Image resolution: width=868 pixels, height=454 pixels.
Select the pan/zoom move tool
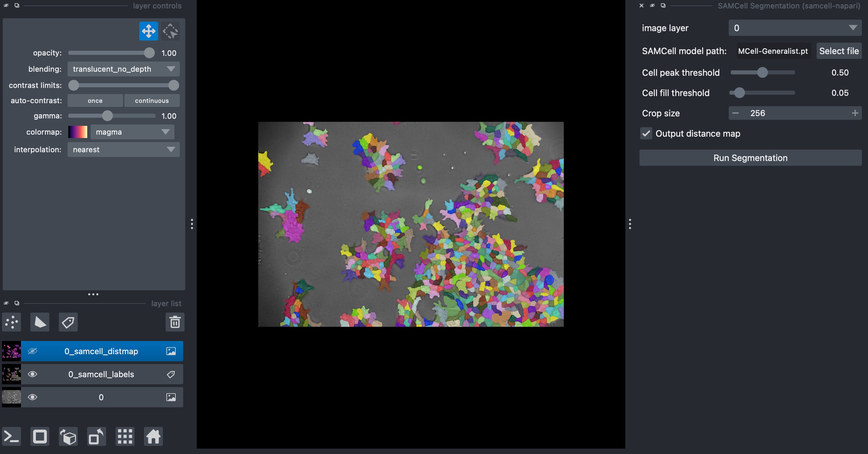tap(149, 31)
